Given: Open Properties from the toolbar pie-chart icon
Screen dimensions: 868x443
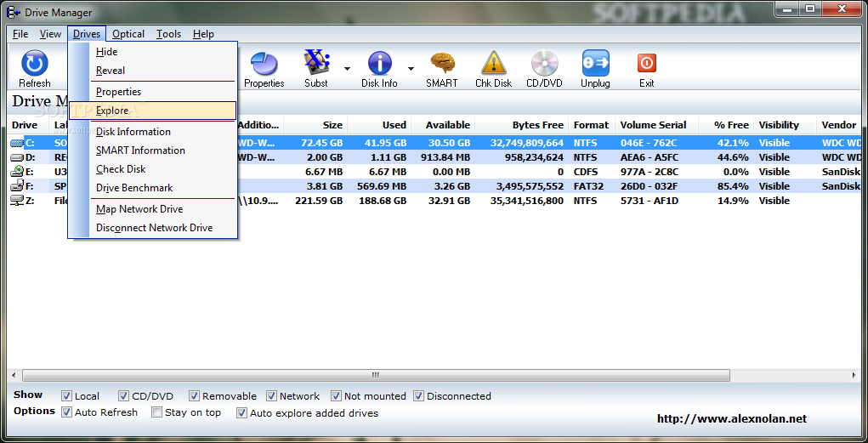Looking at the screenshot, I should (x=264, y=63).
